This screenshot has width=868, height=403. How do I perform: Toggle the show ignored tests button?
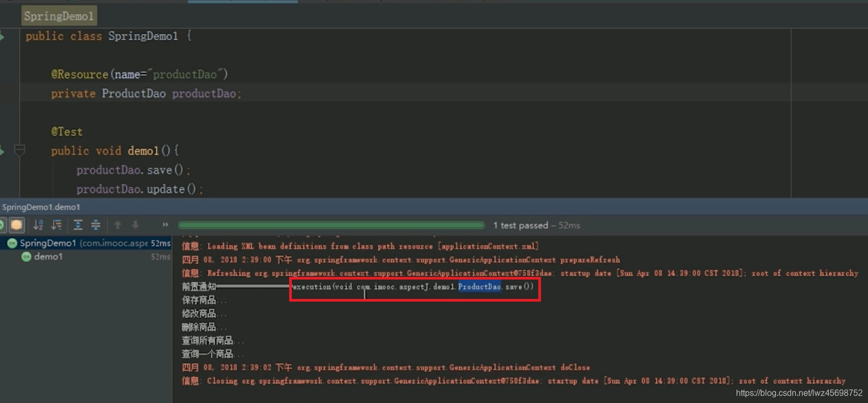click(x=17, y=225)
